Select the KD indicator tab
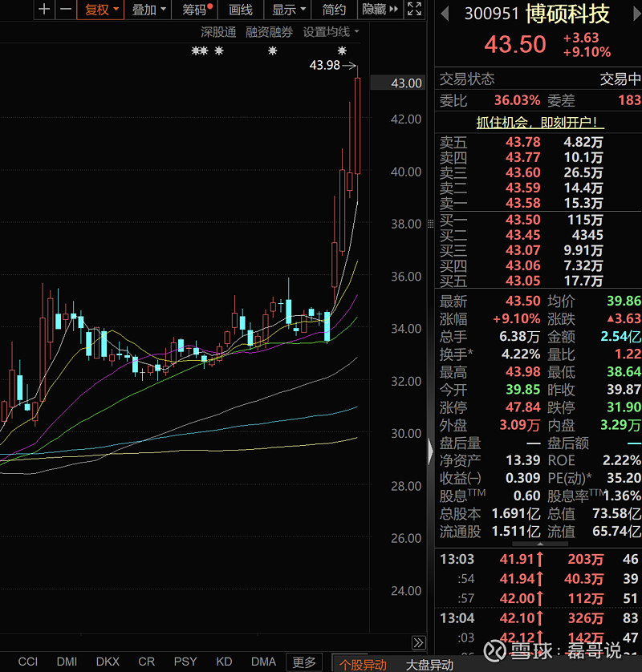Image resolution: width=642 pixels, height=672 pixels. 224,662
